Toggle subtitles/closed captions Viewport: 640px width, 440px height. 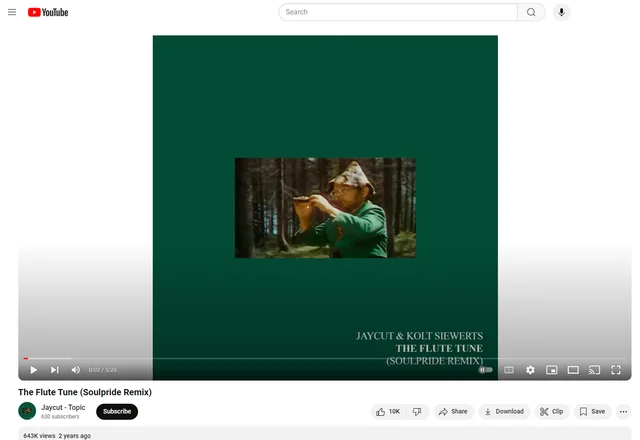(509, 370)
